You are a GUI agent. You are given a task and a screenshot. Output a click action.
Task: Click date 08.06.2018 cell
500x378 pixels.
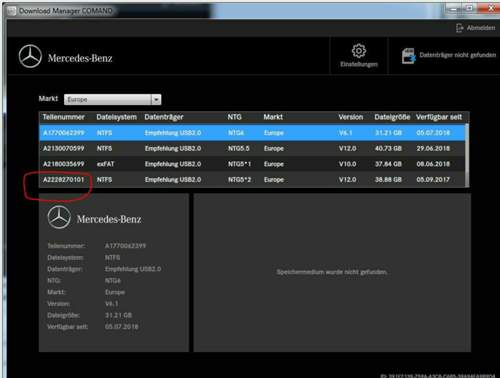click(x=433, y=164)
